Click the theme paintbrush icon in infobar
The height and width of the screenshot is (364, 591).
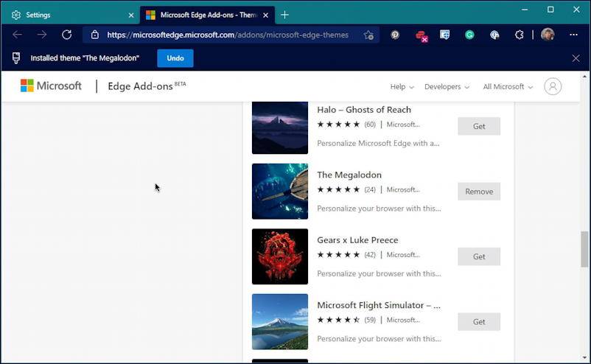click(x=15, y=58)
